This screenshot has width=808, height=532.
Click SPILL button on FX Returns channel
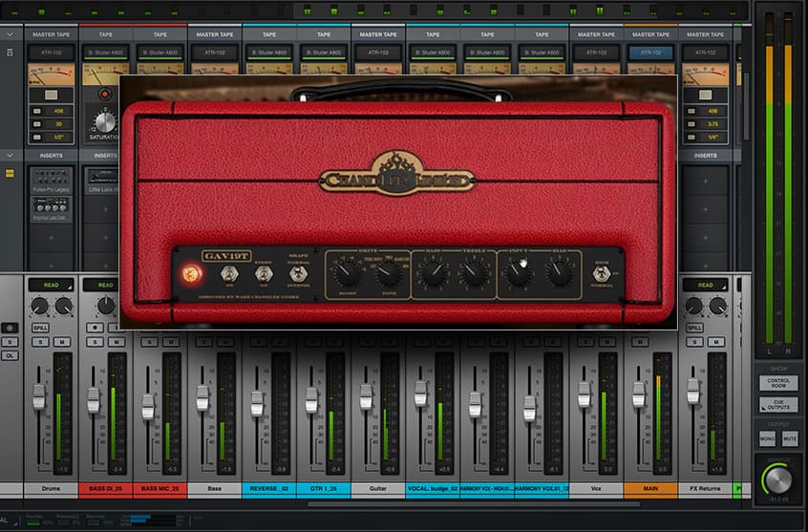694,328
